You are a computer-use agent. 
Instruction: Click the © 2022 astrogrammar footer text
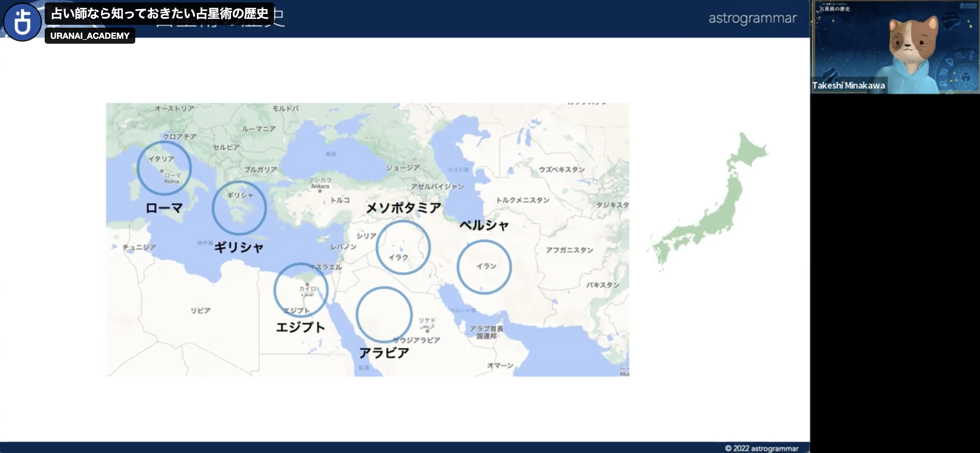click(762, 448)
